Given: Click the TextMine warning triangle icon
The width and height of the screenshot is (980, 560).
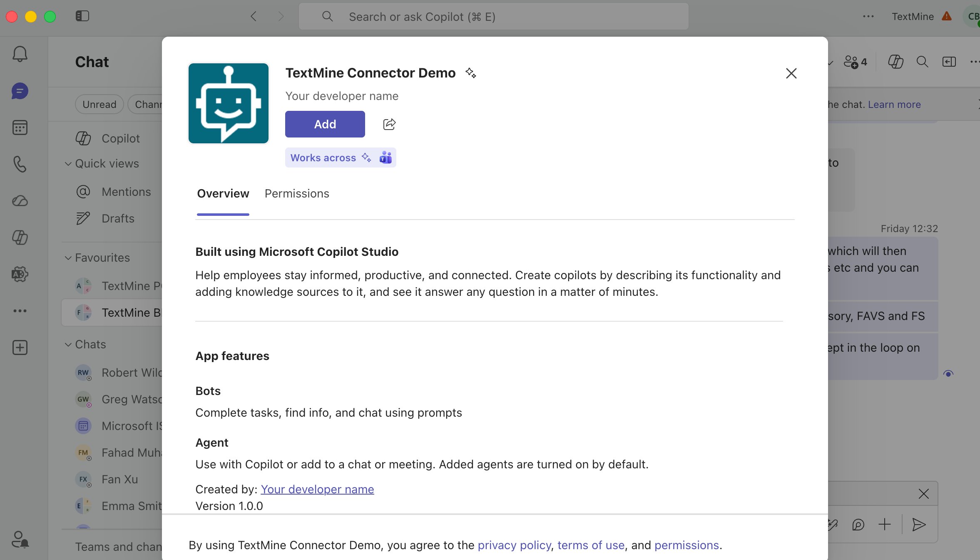Looking at the screenshot, I should click(947, 16).
